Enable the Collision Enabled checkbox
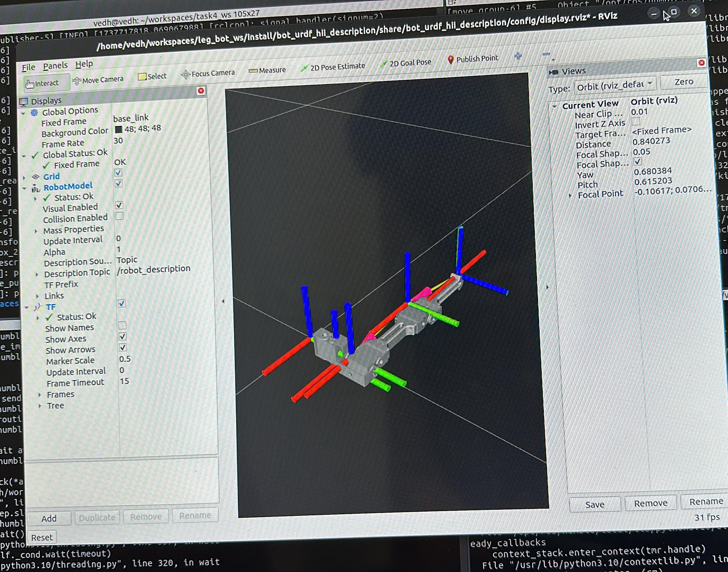 coord(119,216)
